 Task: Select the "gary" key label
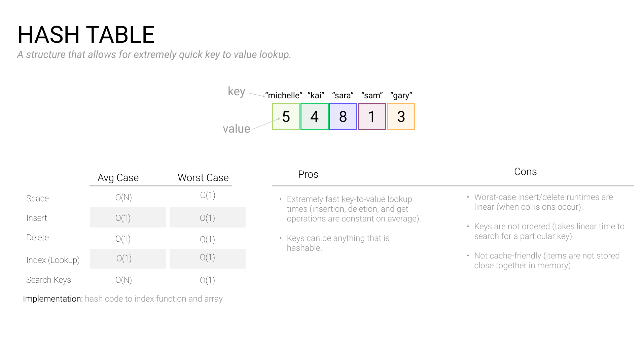[401, 96]
